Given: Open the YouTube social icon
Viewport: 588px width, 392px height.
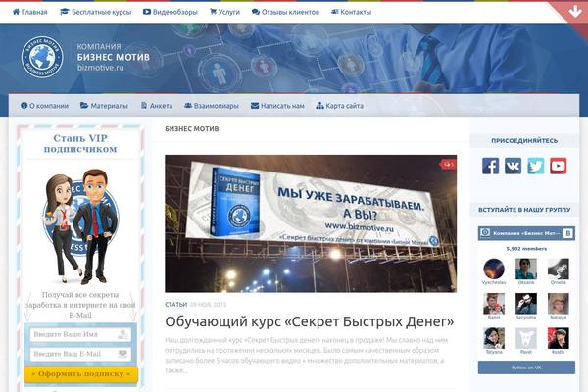Looking at the screenshot, I should [559, 166].
